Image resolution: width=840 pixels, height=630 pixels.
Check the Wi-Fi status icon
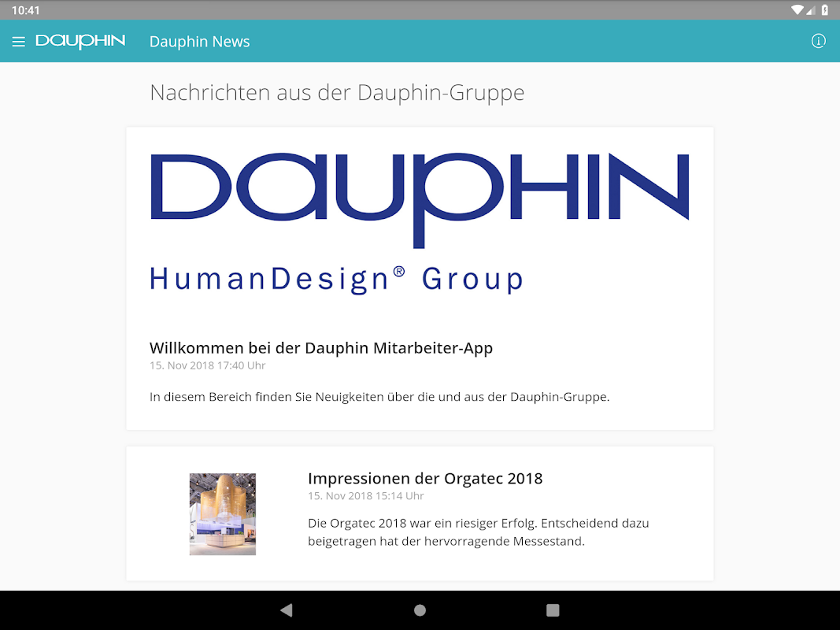click(797, 9)
